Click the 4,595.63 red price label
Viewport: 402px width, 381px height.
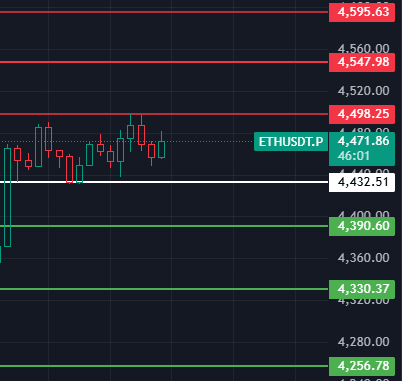pos(362,12)
